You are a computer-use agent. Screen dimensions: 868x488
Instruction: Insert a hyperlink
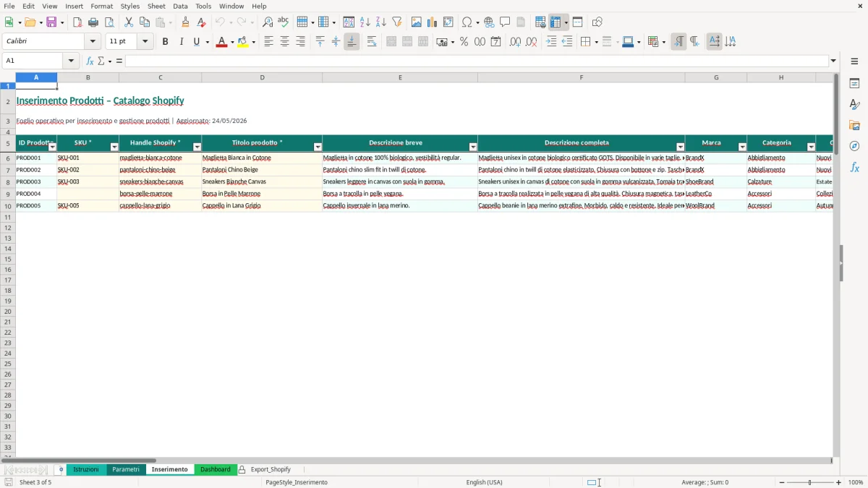point(489,22)
